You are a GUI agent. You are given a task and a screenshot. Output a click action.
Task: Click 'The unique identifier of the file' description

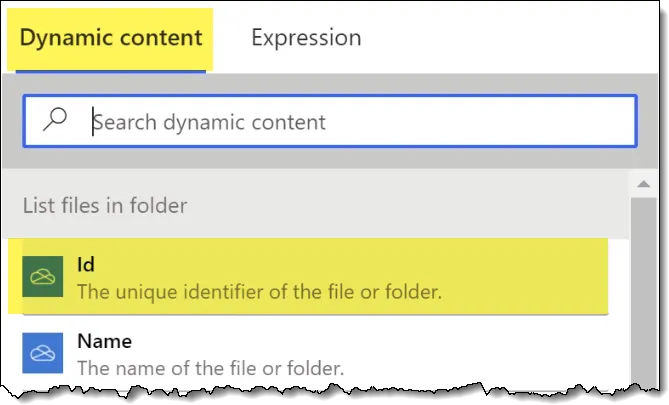tap(259, 293)
